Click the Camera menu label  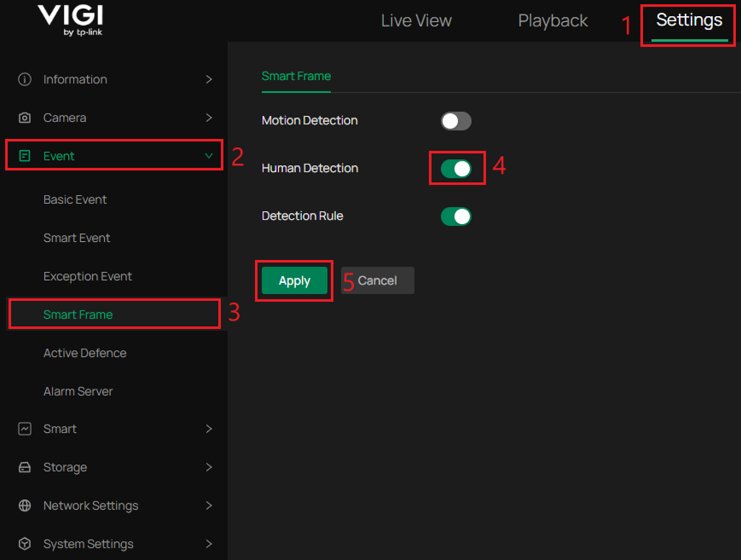65,118
